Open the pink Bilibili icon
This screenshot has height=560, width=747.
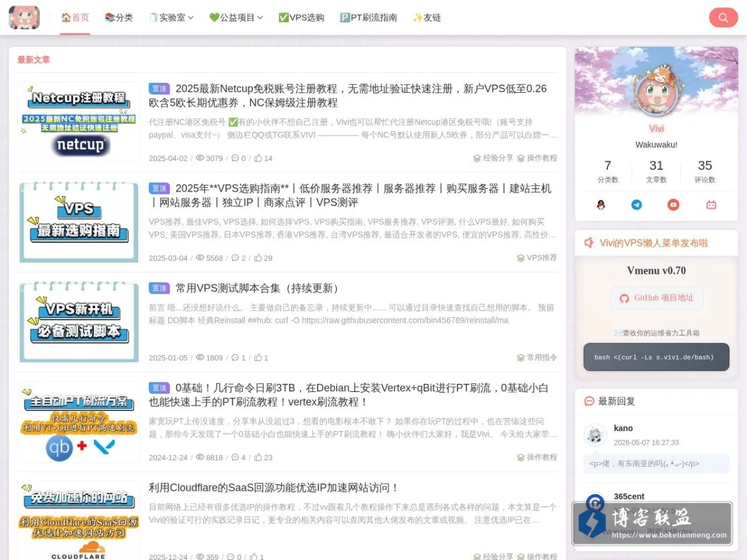pos(711,205)
